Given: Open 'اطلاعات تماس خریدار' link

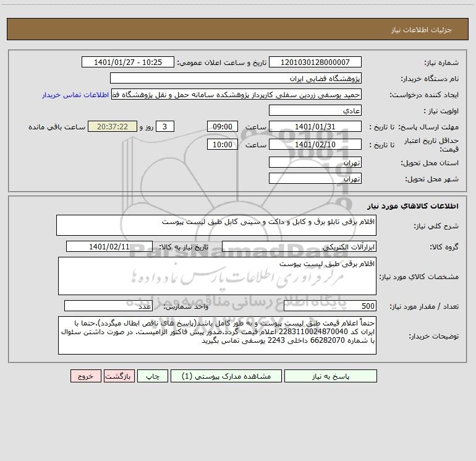Looking at the screenshot, I should pyautogui.click(x=75, y=95).
